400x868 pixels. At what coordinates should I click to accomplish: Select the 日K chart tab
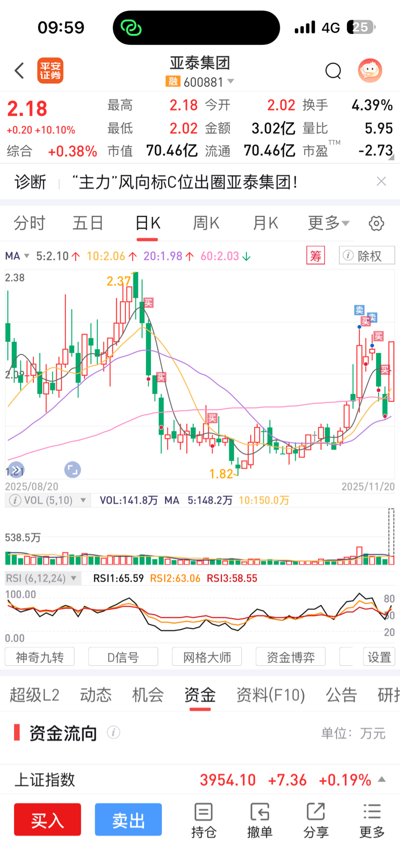pos(147,224)
